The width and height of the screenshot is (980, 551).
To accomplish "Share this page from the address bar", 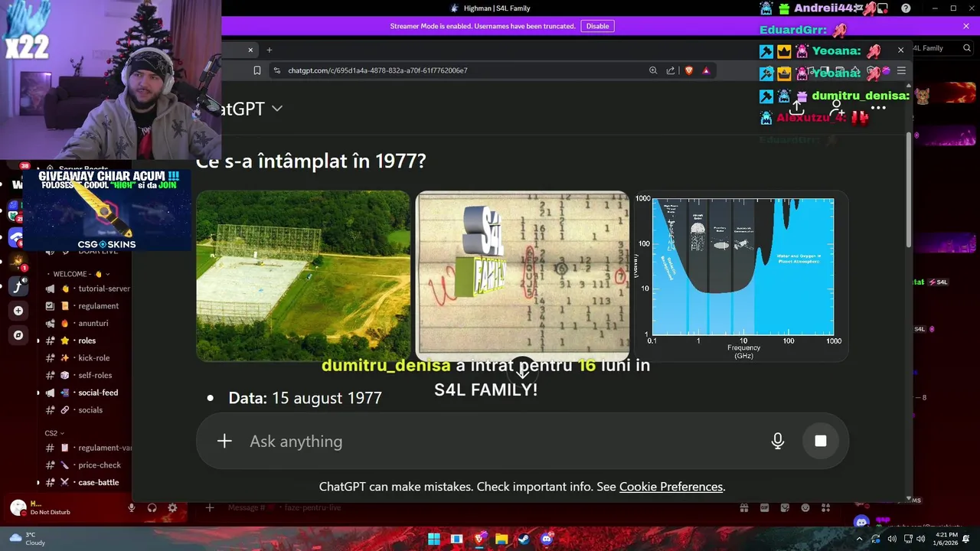I will (671, 70).
